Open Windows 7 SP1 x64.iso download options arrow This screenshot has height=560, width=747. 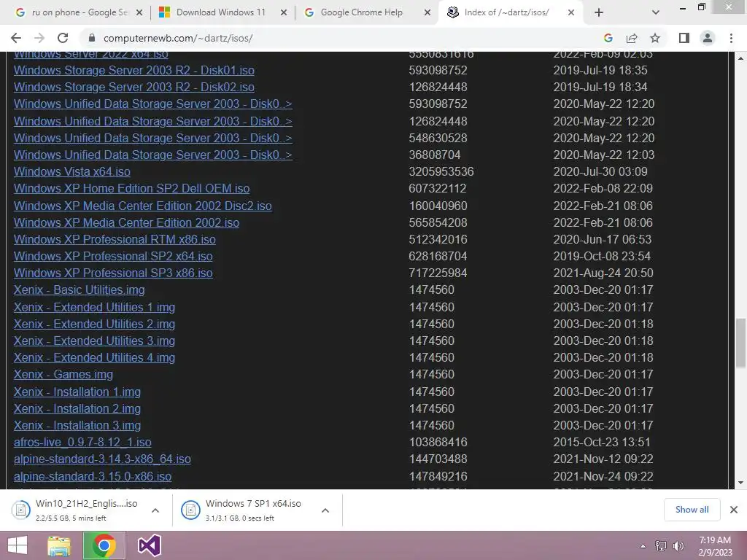point(325,510)
